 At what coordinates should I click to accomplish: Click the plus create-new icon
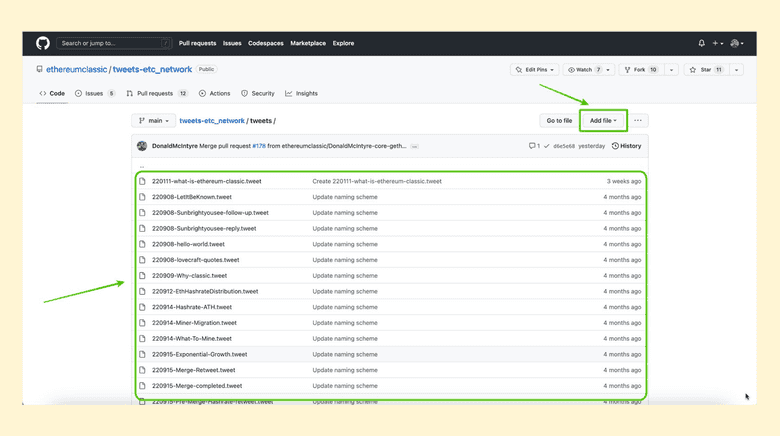click(x=717, y=43)
